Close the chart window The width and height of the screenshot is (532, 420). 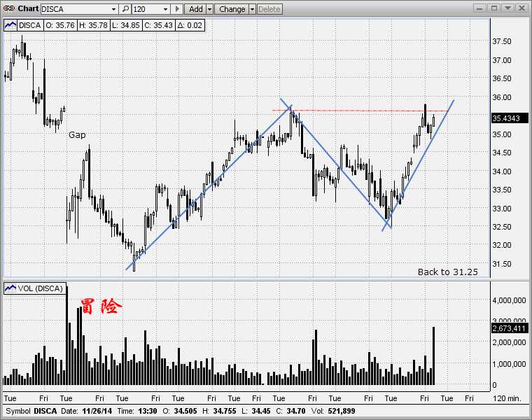(521, 8)
